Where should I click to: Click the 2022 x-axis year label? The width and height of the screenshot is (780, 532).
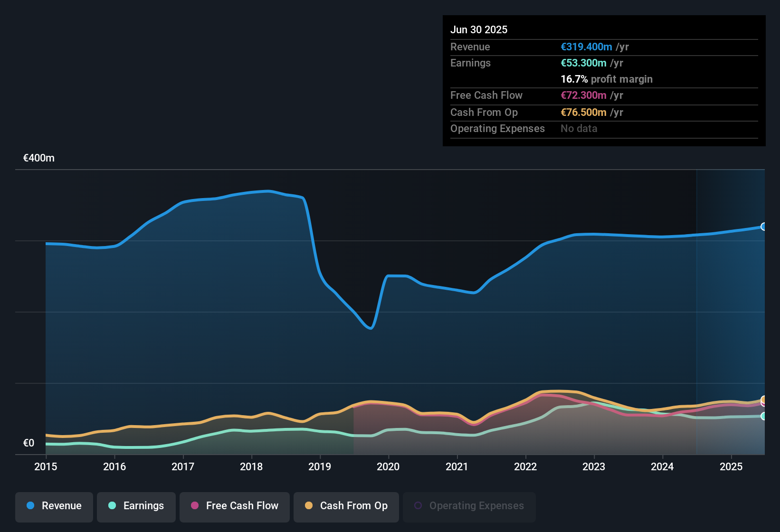[x=525, y=467]
